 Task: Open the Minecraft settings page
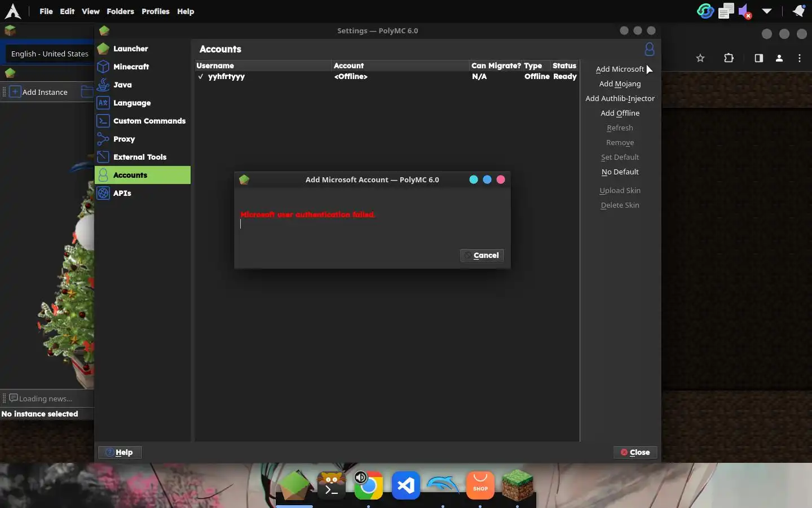coord(143,67)
